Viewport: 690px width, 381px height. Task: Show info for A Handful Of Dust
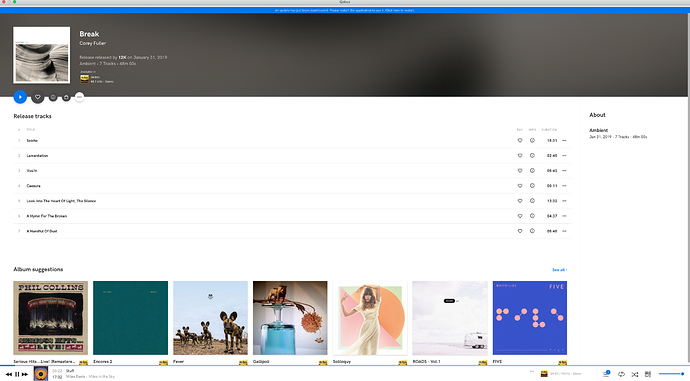point(532,231)
